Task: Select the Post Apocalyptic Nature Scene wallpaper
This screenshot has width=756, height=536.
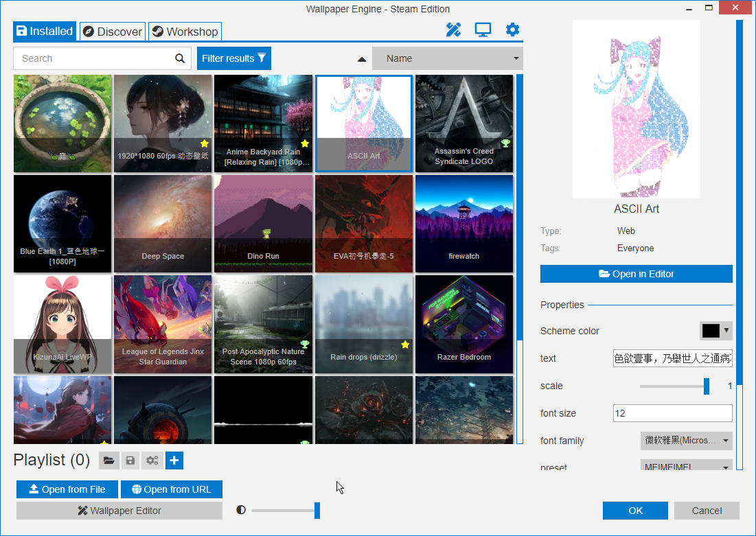Action: click(263, 325)
